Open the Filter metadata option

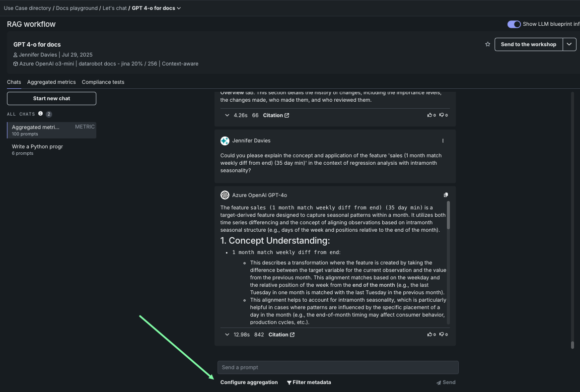(x=309, y=382)
